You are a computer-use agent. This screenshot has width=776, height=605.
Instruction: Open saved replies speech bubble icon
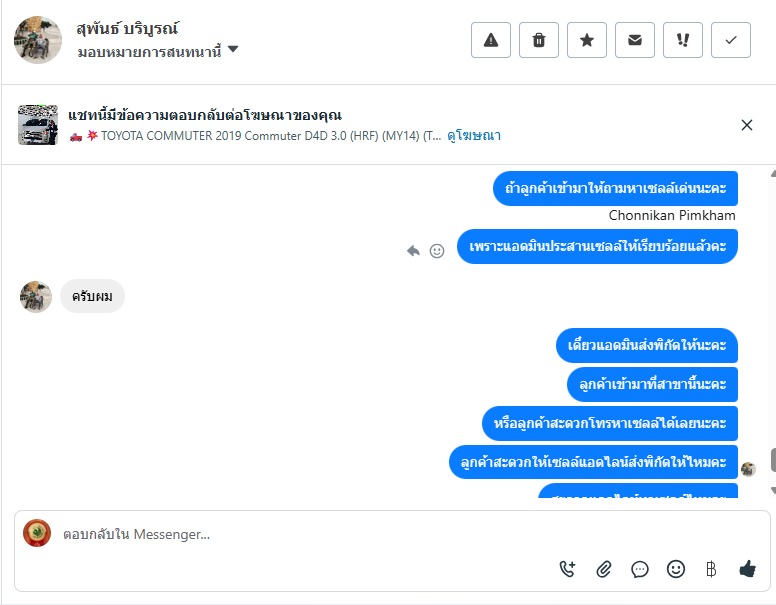point(639,569)
